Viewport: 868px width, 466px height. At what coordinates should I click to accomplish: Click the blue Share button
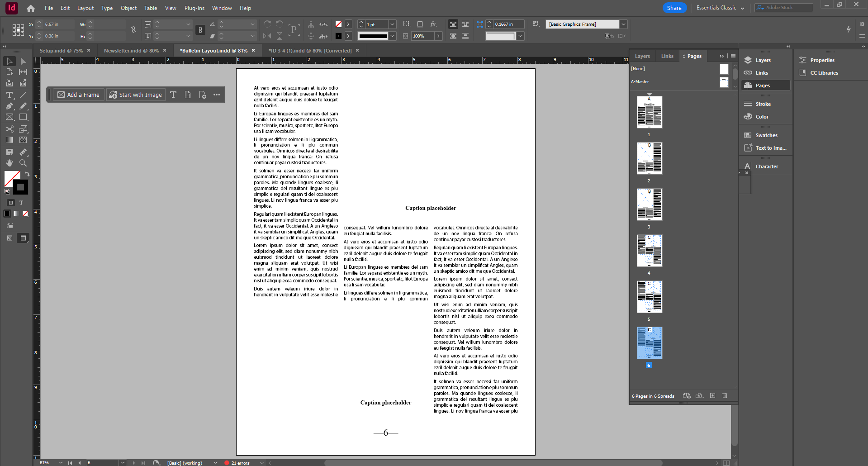[x=674, y=8]
